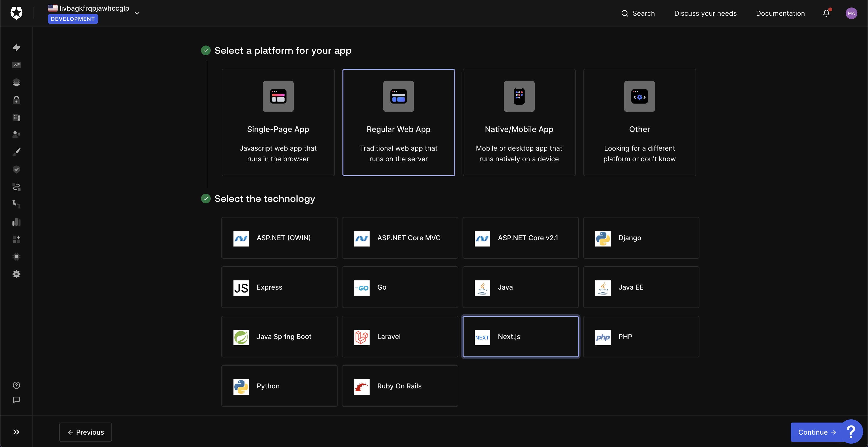Select the Python technology icon
This screenshot has width=868, height=447.
tap(240, 386)
